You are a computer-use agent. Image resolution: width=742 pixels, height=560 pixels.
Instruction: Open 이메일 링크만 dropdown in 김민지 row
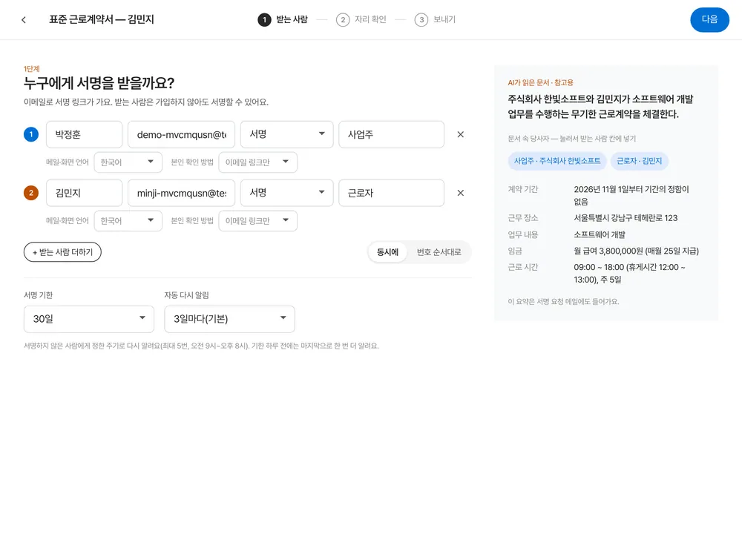[x=258, y=221]
